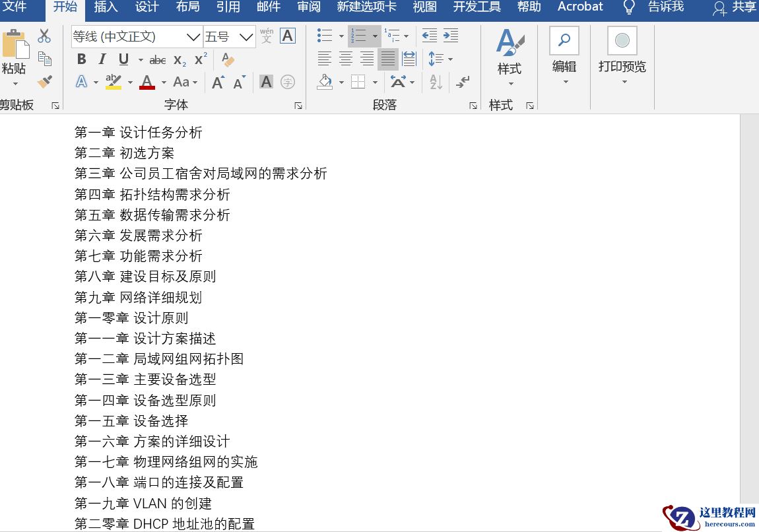Click the borders grid icon
This screenshot has width=759, height=532.
click(x=358, y=82)
